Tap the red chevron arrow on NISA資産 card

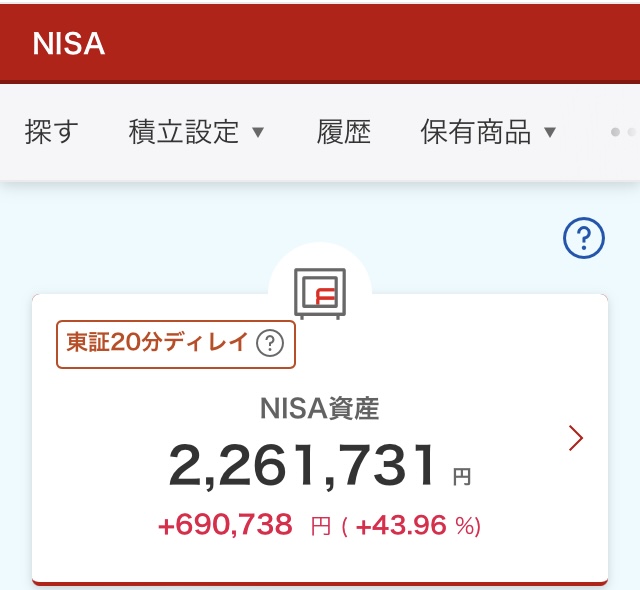pos(576,438)
